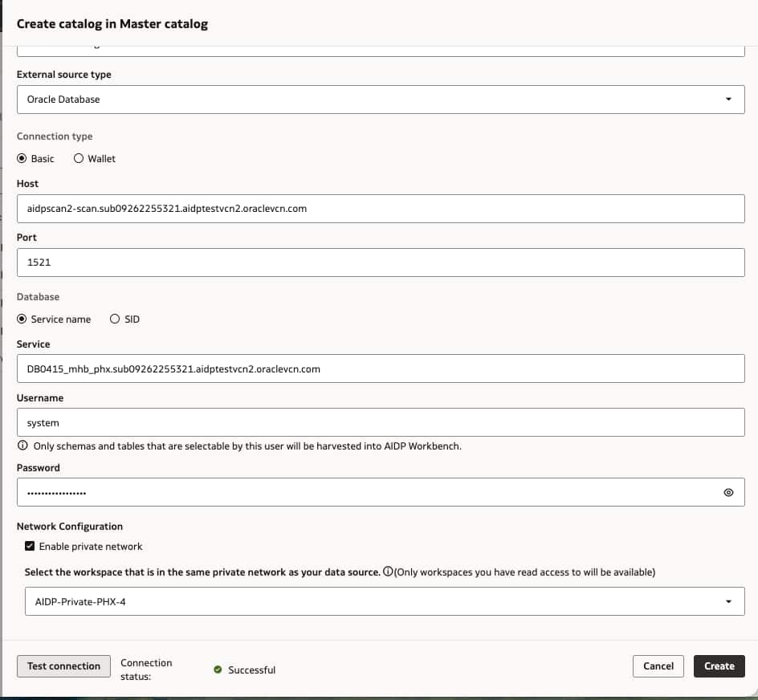Show password with the eye icon
Screen dimensions: 758x700
[x=728, y=493]
